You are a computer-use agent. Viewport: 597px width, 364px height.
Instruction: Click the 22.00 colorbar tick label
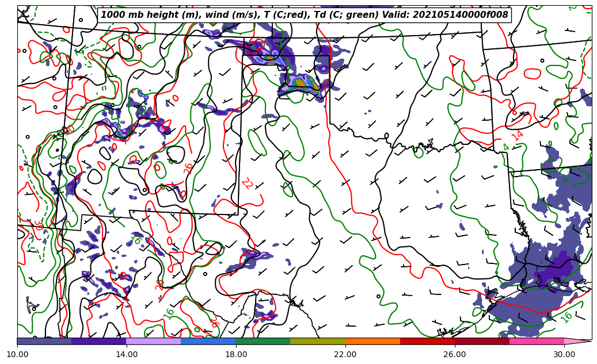(345, 354)
